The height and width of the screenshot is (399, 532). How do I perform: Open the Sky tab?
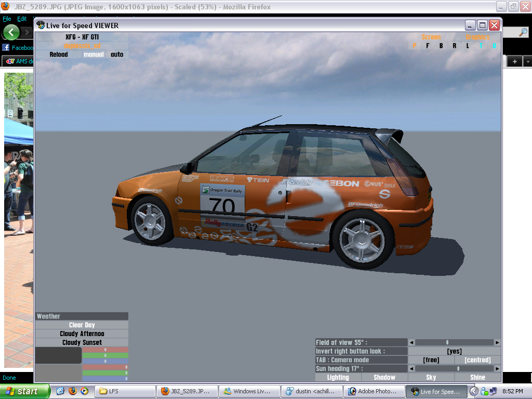431,377
